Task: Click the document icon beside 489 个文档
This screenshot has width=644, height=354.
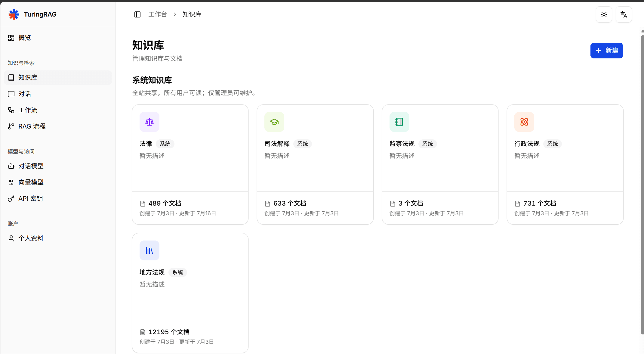Action: [x=143, y=204]
